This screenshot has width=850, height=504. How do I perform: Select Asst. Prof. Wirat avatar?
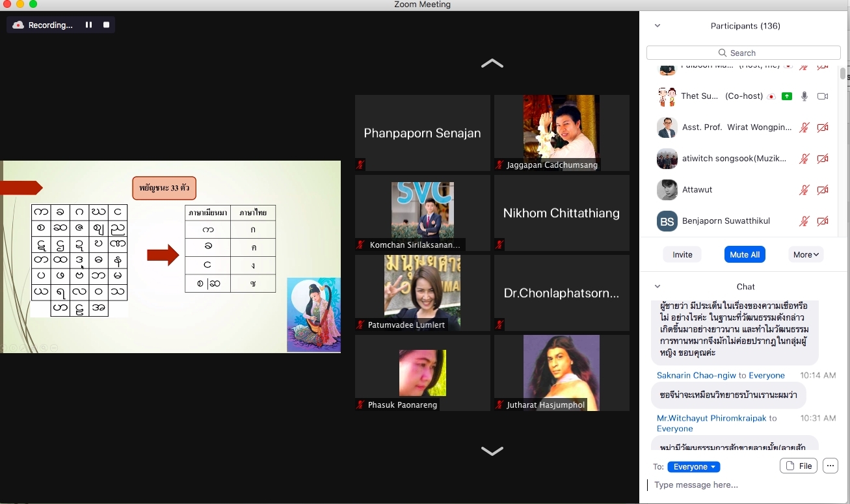[x=667, y=127]
